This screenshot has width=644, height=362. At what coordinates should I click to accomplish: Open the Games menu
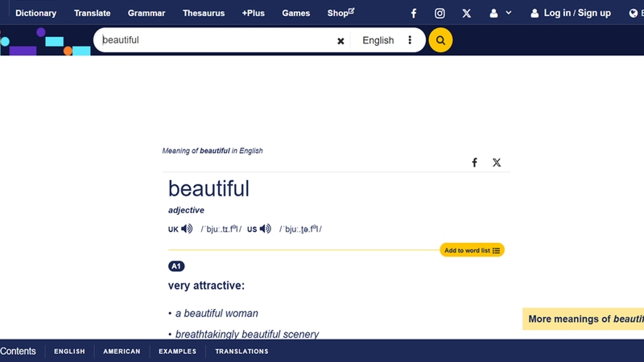click(x=295, y=13)
